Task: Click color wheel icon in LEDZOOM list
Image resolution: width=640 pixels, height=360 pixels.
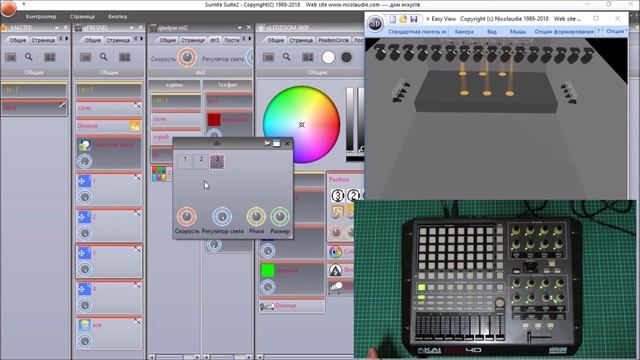Action: 336,252
